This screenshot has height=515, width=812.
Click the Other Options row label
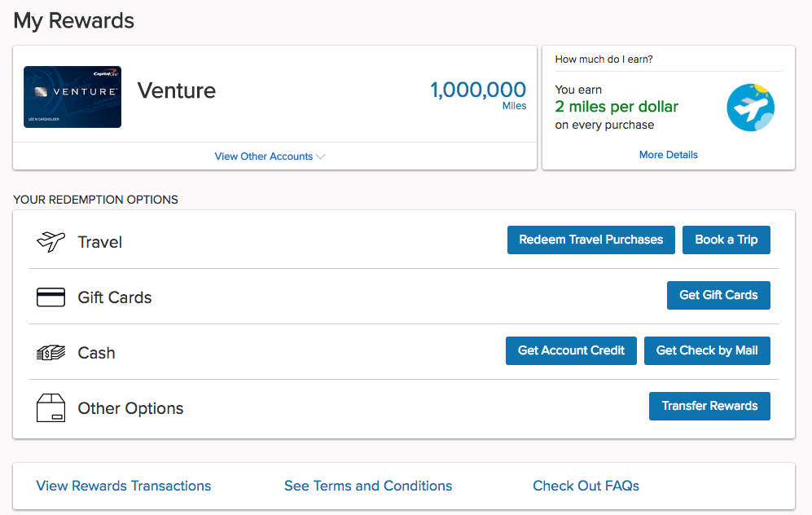[130, 408]
